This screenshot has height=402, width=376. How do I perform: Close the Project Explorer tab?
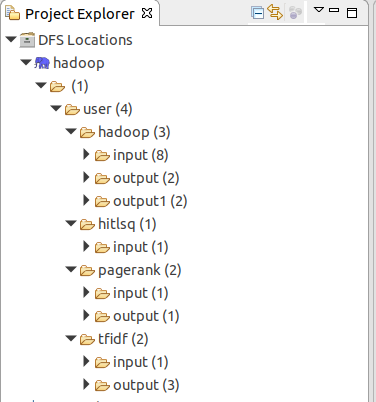[x=147, y=13]
